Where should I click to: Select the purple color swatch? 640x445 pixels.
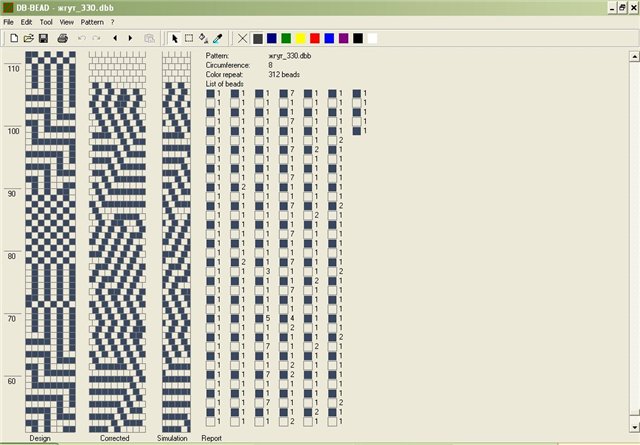pyautogui.click(x=344, y=38)
